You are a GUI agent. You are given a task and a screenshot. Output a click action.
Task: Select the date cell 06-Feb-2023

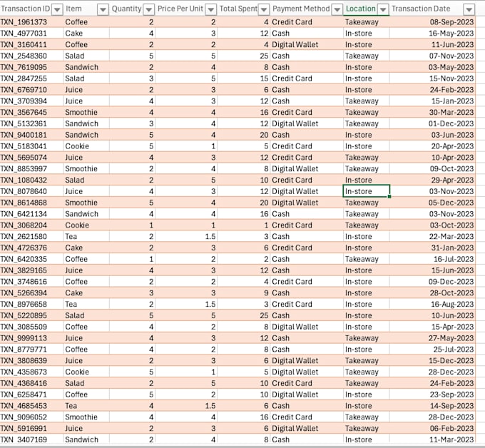[x=432, y=428]
